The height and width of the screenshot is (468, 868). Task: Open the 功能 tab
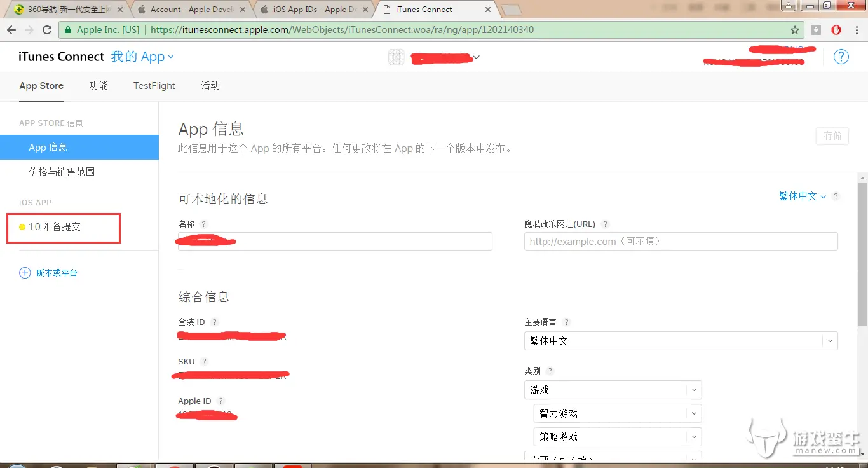coord(98,86)
